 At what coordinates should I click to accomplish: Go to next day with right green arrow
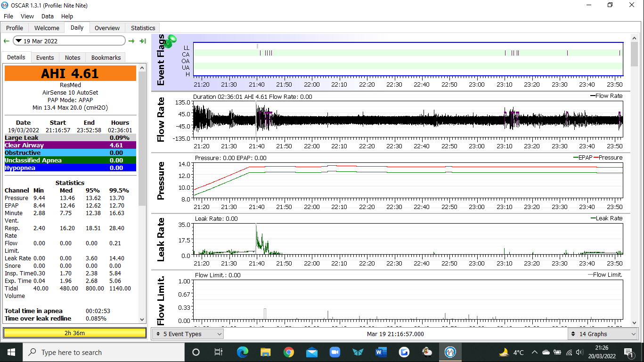click(x=131, y=41)
